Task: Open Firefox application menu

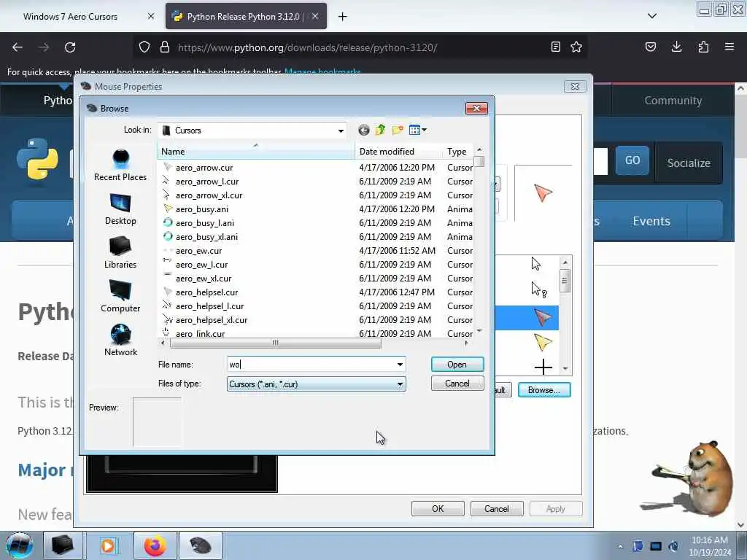Action: tap(729, 47)
